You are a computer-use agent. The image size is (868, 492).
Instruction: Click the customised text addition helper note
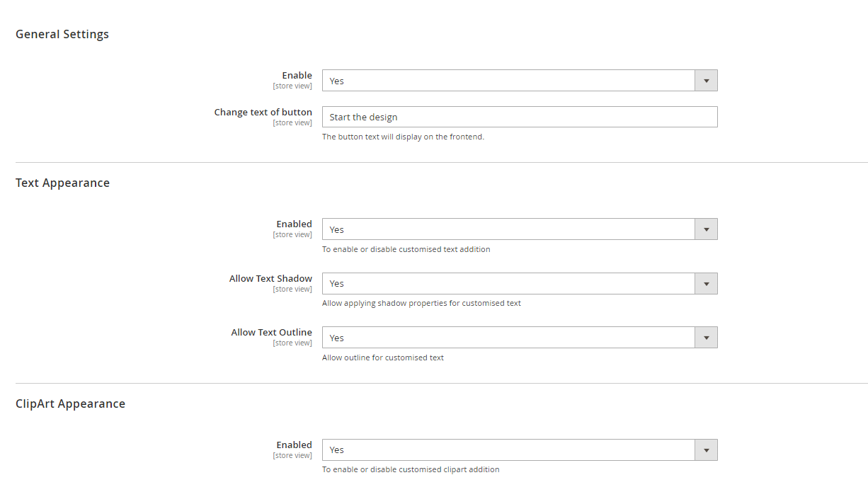(x=406, y=249)
